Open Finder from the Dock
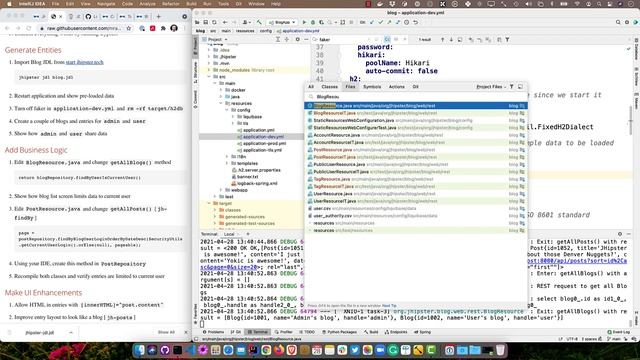The image size is (640, 360). point(140,350)
